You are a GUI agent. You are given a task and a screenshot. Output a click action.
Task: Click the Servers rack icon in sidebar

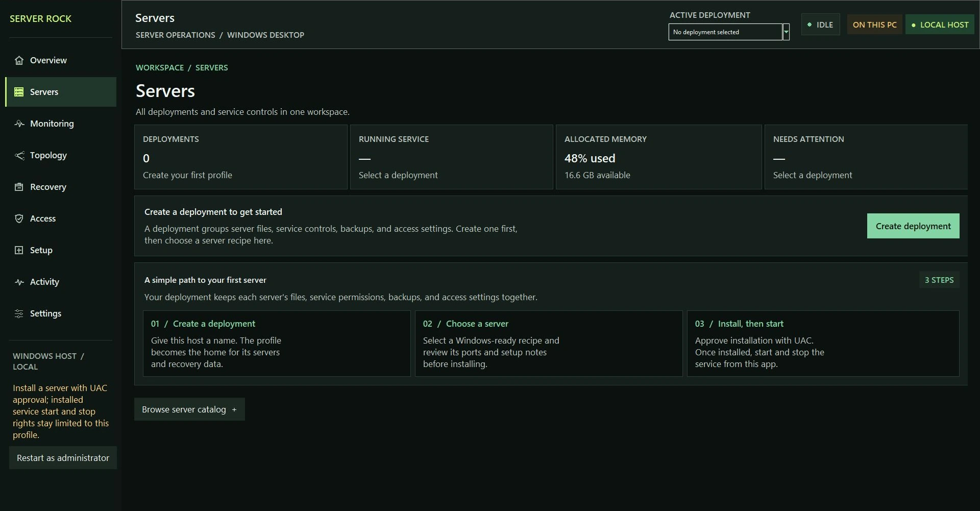(x=19, y=92)
